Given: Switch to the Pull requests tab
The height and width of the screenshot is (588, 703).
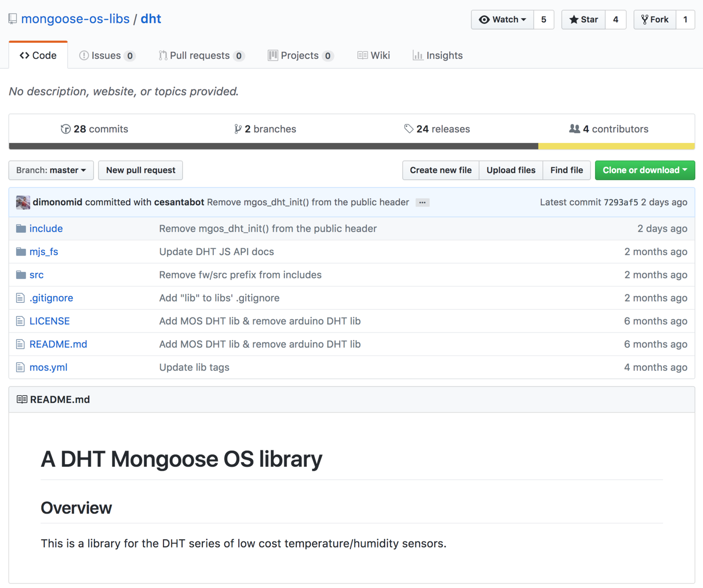Looking at the screenshot, I should tap(202, 55).
